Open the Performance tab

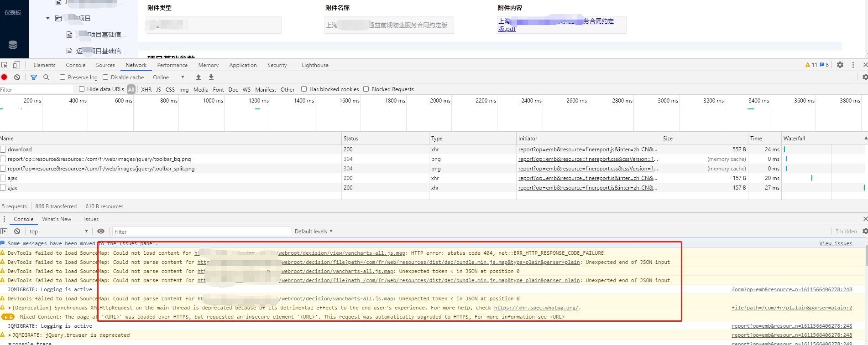[x=173, y=65]
